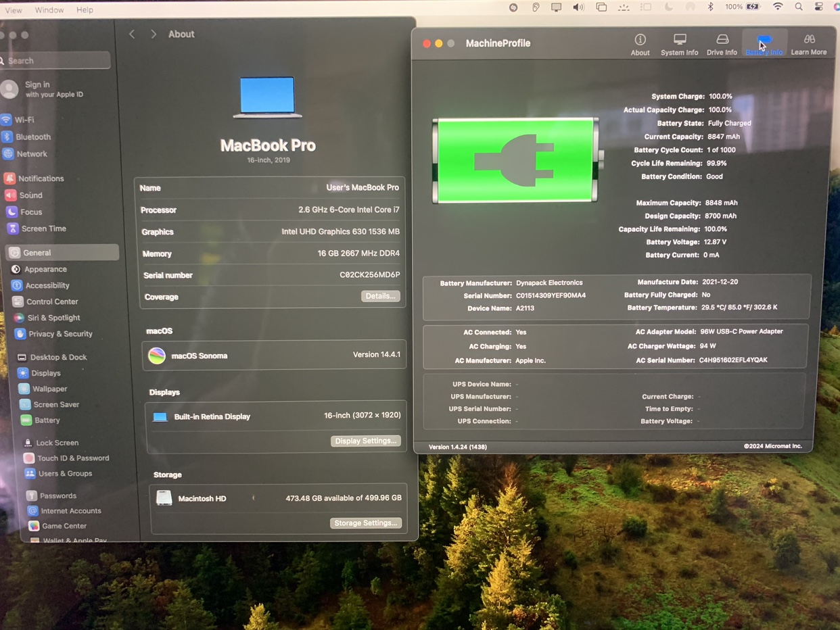Click battery 100% indicator in menu bar

click(743, 7)
